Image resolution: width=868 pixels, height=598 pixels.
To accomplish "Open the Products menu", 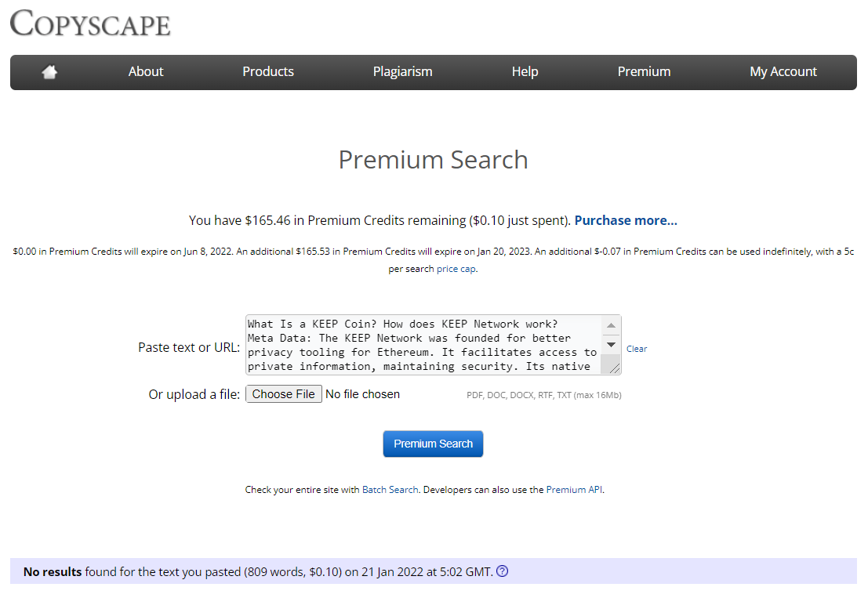I will 268,72.
